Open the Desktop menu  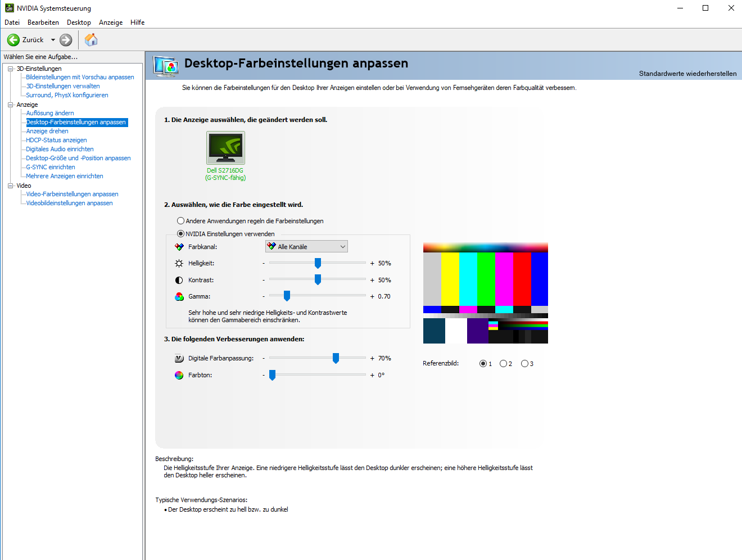[79, 22]
